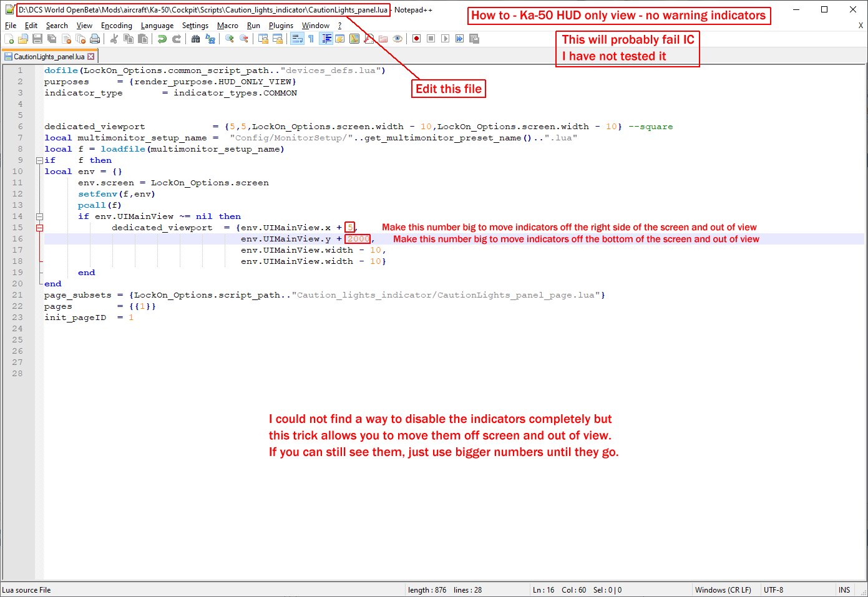Open the Define your language icon

pyautogui.click(x=339, y=39)
